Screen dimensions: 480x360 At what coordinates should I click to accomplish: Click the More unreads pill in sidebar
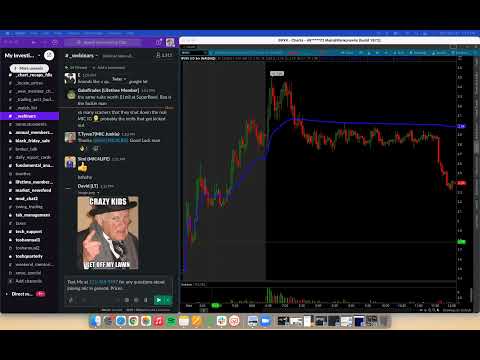coord(29,68)
